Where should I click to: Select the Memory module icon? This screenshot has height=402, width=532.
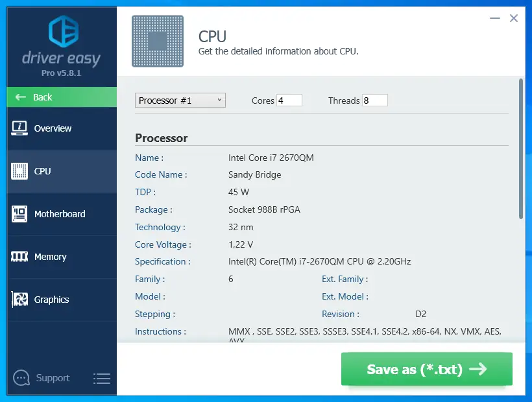(19, 257)
